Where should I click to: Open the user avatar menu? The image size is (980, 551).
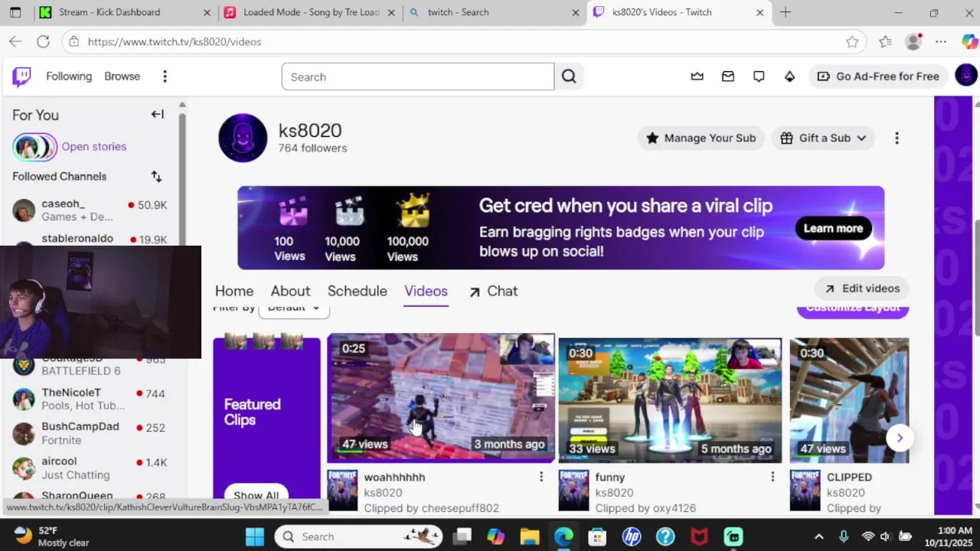pyautogui.click(x=966, y=76)
